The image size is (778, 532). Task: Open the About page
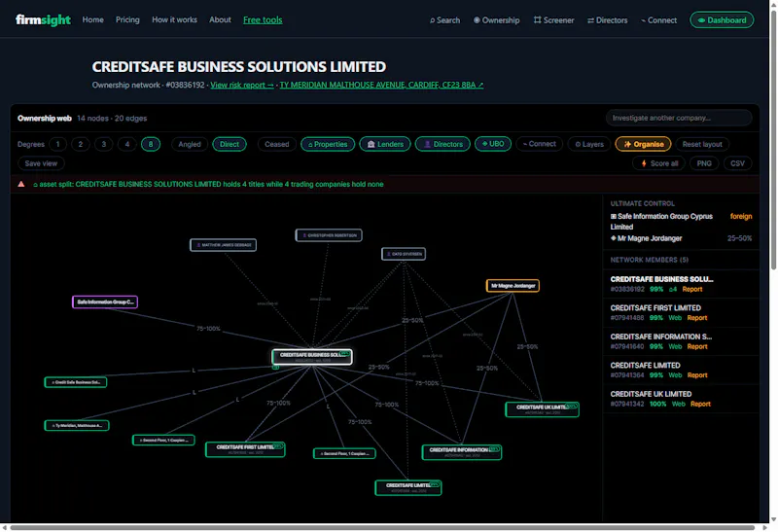pos(220,19)
